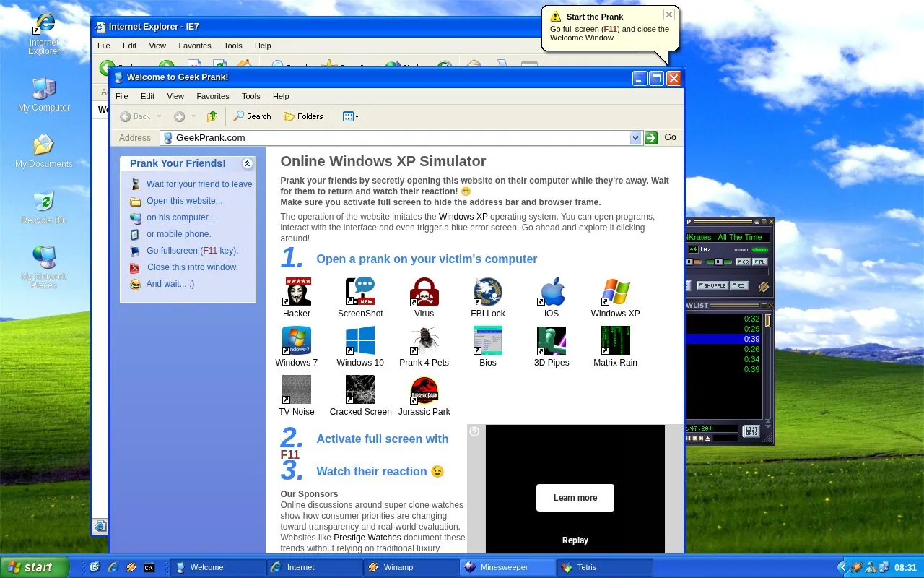This screenshot has width=924, height=578.
Task: Click Replay in the ad
Action: [x=575, y=540]
